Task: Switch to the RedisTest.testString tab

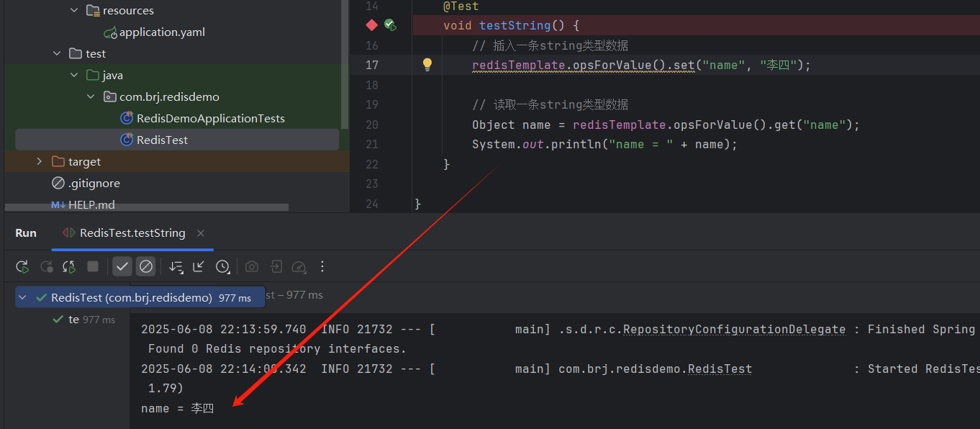Action: pos(132,232)
